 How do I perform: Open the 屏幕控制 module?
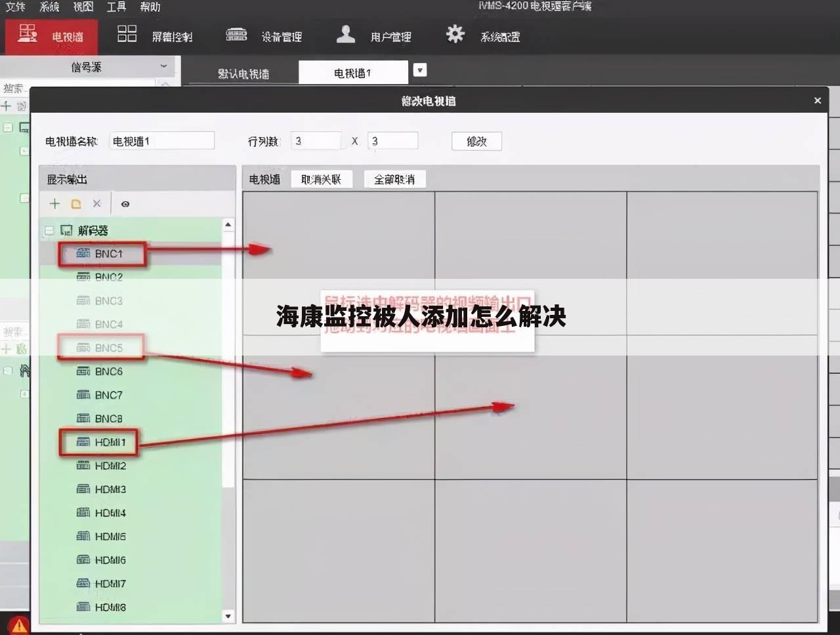155,36
